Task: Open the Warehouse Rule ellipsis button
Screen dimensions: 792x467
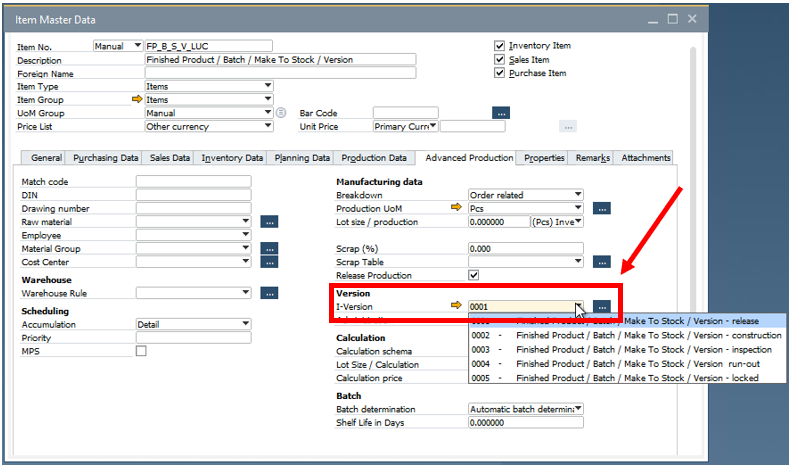Action: tap(269, 293)
